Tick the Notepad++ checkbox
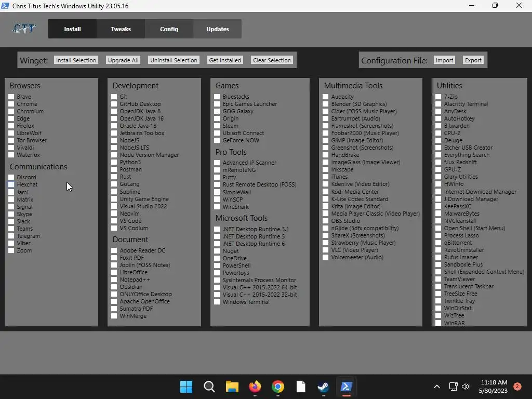Image resolution: width=532 pixels, height=399 pixels. (x=114, y=280)
